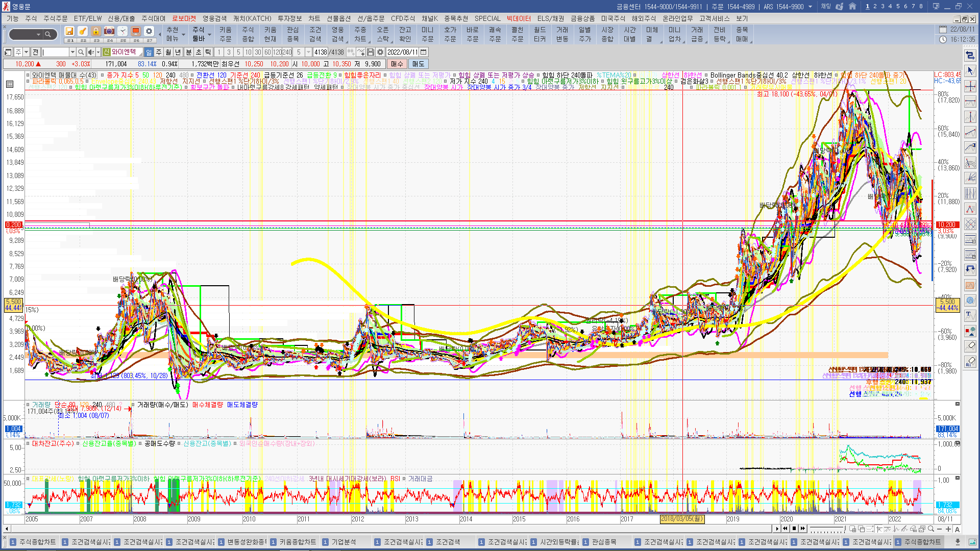Click the stock code search magnifier
980x551 pixels.
[81, 52]
